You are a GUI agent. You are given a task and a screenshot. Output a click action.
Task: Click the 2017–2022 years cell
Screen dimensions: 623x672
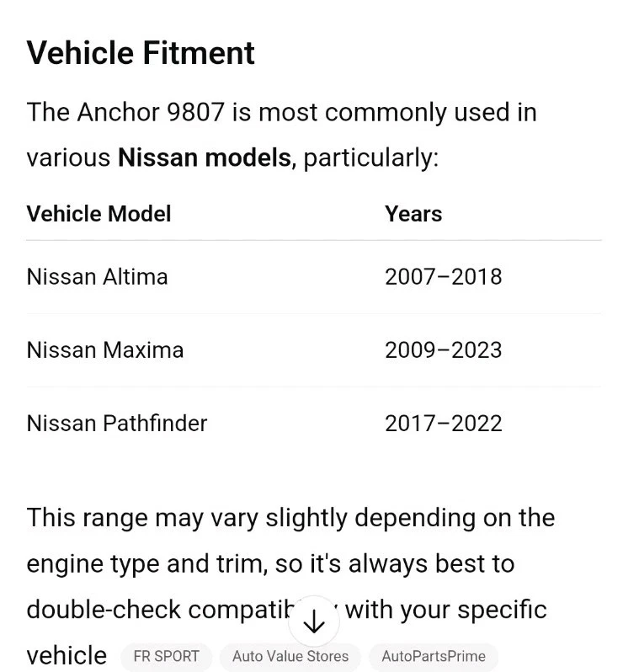[x=443, y=423]
